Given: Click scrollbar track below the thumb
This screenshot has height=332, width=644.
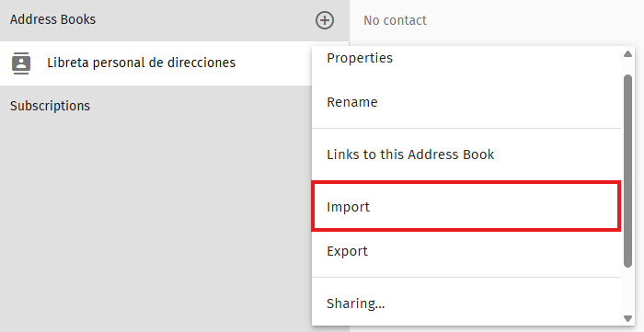Looking at the screenshot, I should coord(627,291).
